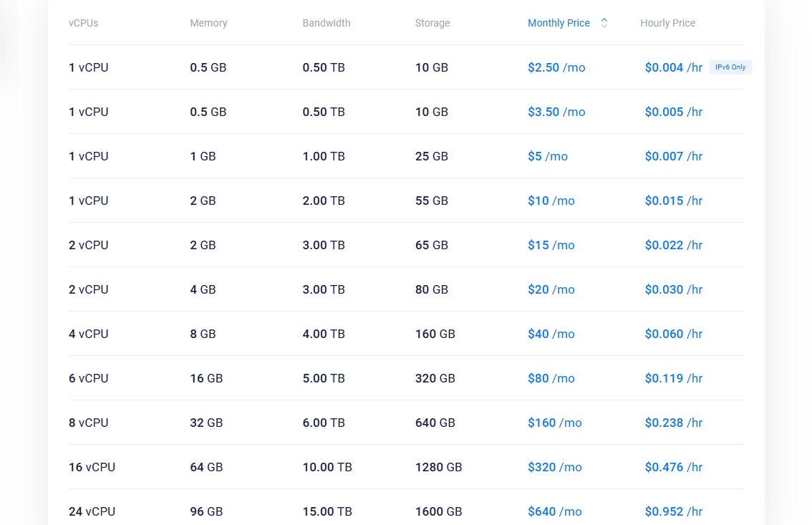
Task: Open the $3.50 /mo plan link
Action: (556, 112)
